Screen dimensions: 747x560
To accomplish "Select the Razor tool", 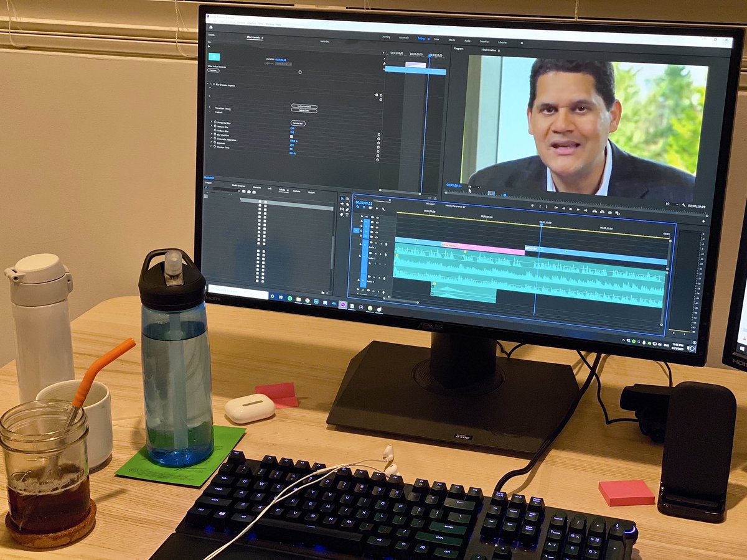I will (347, 204).
